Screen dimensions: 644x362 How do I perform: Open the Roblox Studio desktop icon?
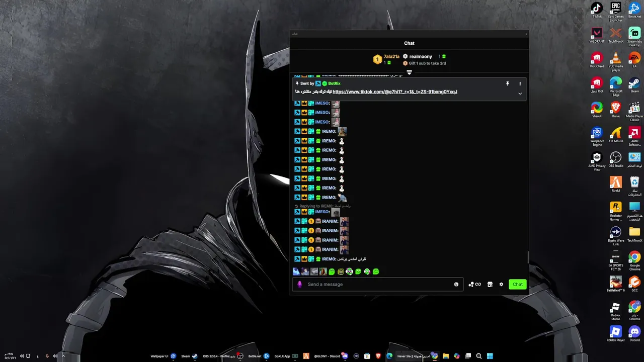pyautogui.click(x=616, y=311)
